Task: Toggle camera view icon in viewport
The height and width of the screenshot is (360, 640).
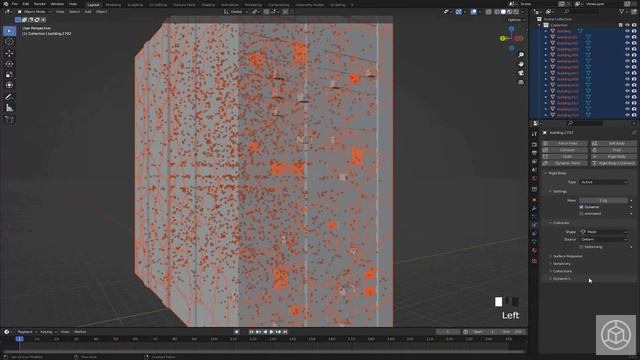Action: click(521, 73)
